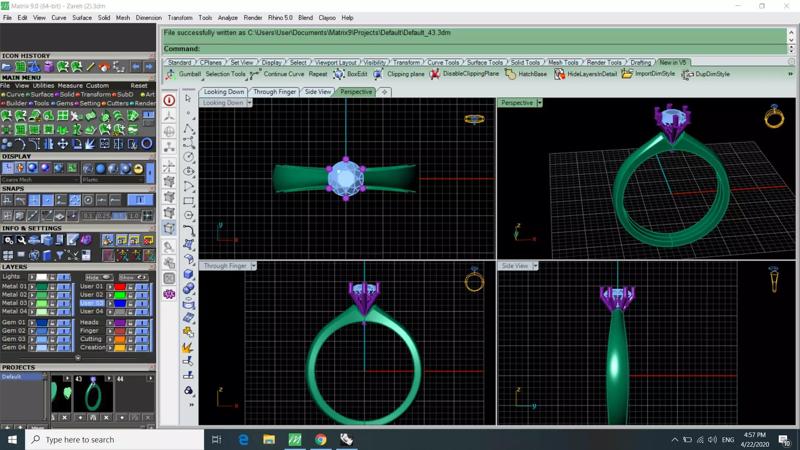Expand the User 02 layer arrow
This screenshot has width=800, height=450.
(110, 295)
